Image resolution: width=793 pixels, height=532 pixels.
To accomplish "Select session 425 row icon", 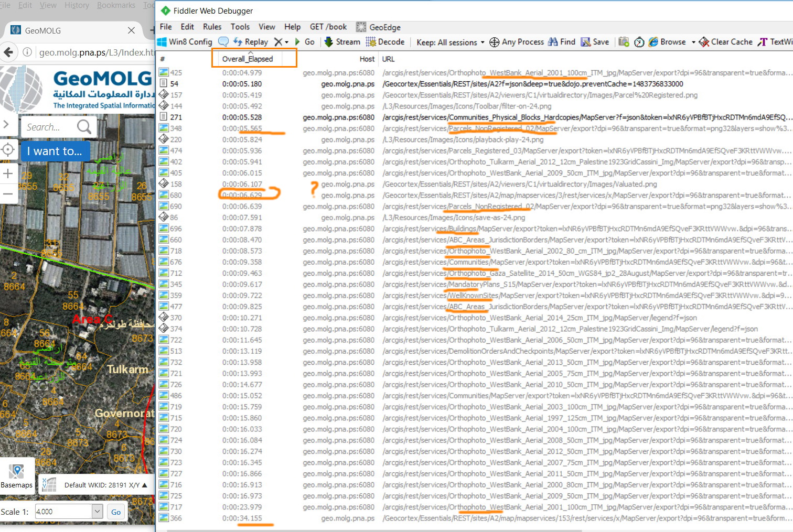I will [164, 73].
